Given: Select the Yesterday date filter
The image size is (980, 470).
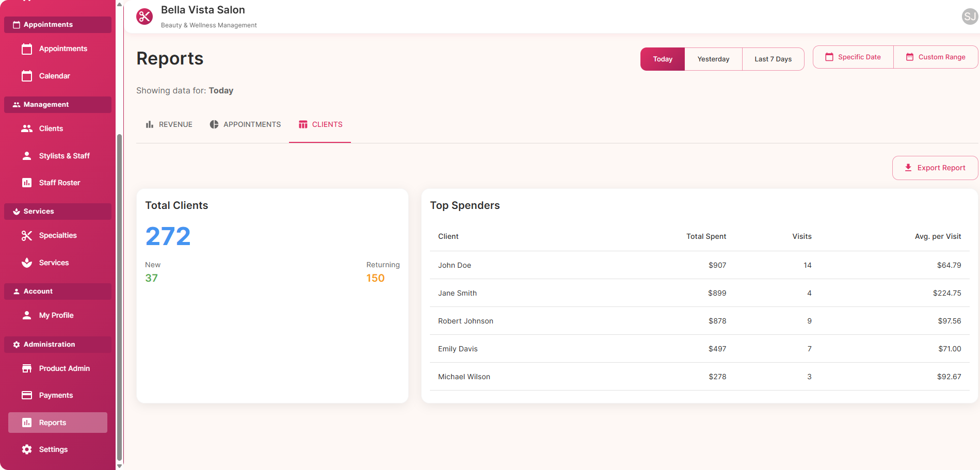Looking at the screenshot, I should point(713,59).
